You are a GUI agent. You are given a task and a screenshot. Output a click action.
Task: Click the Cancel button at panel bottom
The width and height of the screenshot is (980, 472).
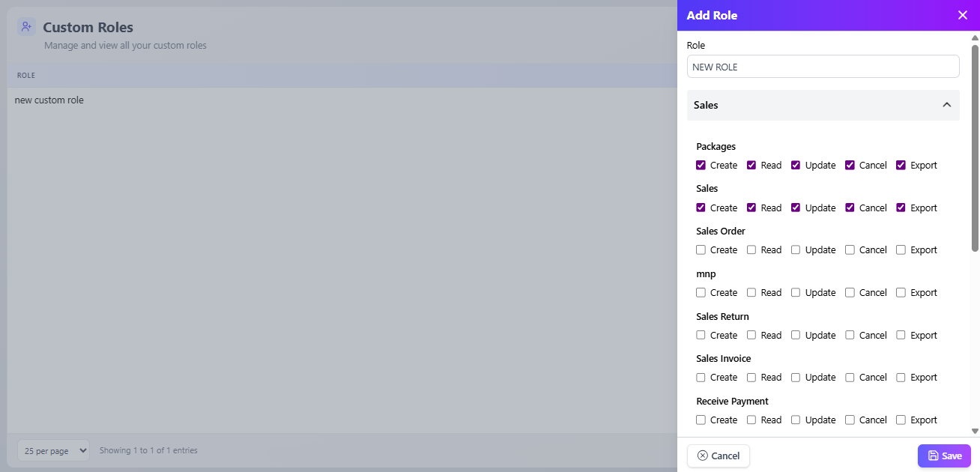(x=718, y=456)
